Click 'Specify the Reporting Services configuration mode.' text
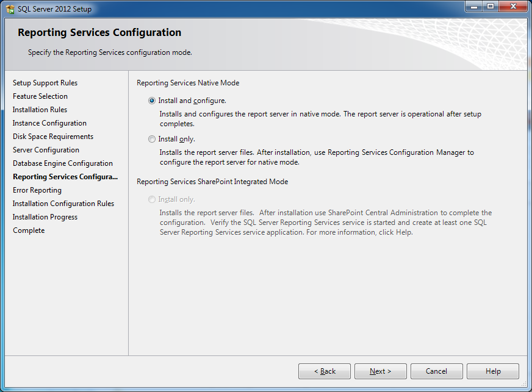Viewport: 532px width, 392px height. [110, 52]
